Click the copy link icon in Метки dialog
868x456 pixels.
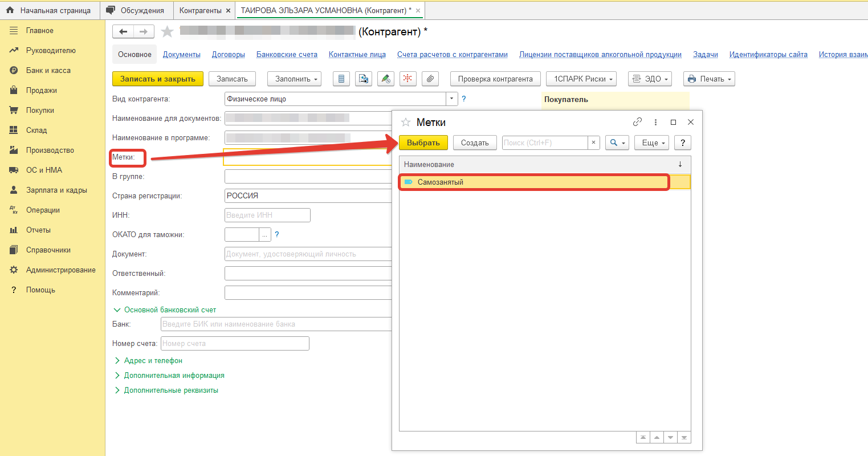[x=637, y=122]
